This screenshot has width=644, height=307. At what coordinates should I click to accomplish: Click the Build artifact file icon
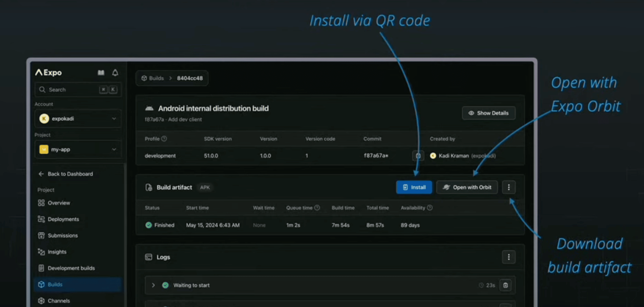pos(149,187)
